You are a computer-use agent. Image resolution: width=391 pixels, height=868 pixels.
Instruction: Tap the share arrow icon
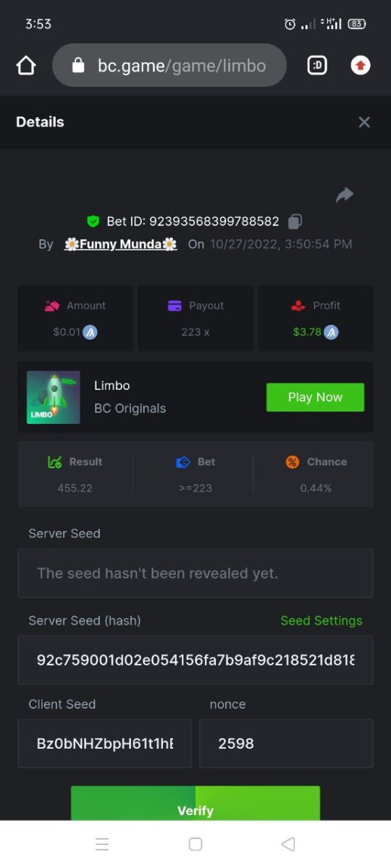tap(345, 194)
